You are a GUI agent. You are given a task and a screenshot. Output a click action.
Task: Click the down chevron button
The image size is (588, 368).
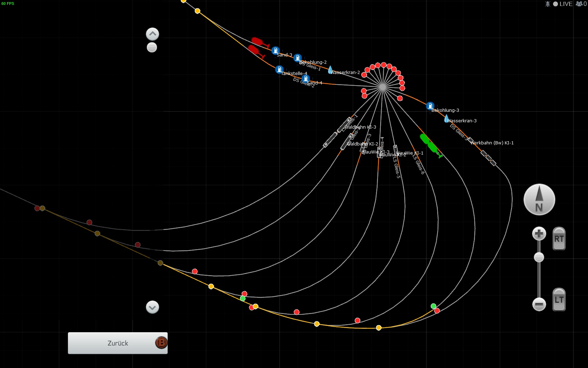pyautogui.click(x=152, y=307)
